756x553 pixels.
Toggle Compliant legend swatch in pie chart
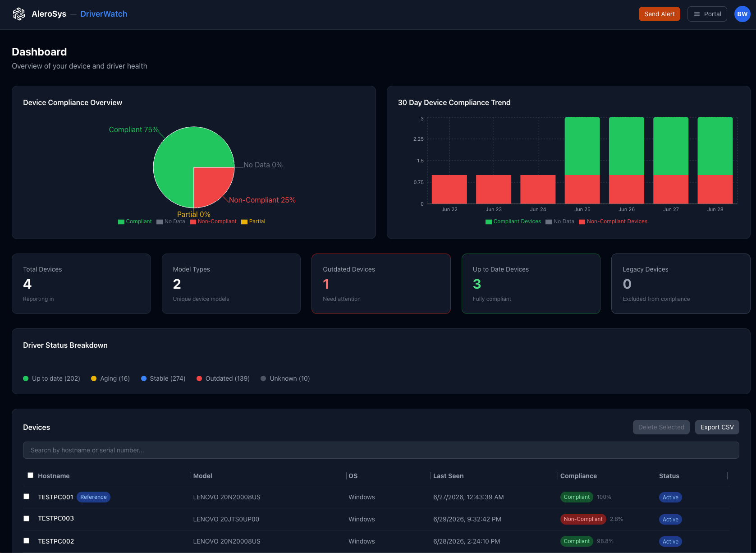tap(121, 221)
